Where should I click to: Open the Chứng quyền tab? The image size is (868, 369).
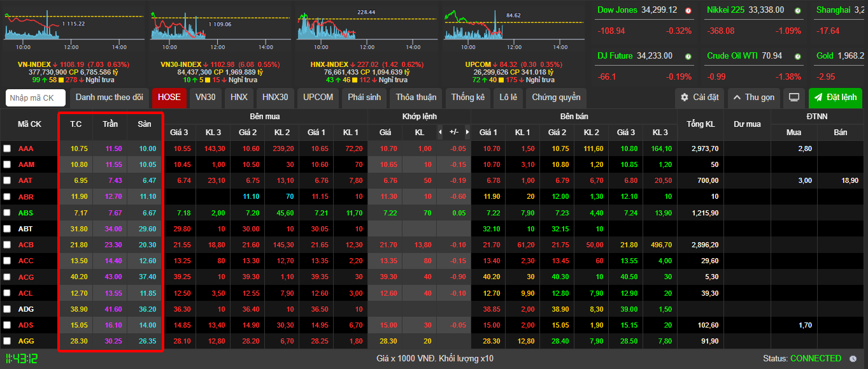pyautogui.click(x=556, y=98)
